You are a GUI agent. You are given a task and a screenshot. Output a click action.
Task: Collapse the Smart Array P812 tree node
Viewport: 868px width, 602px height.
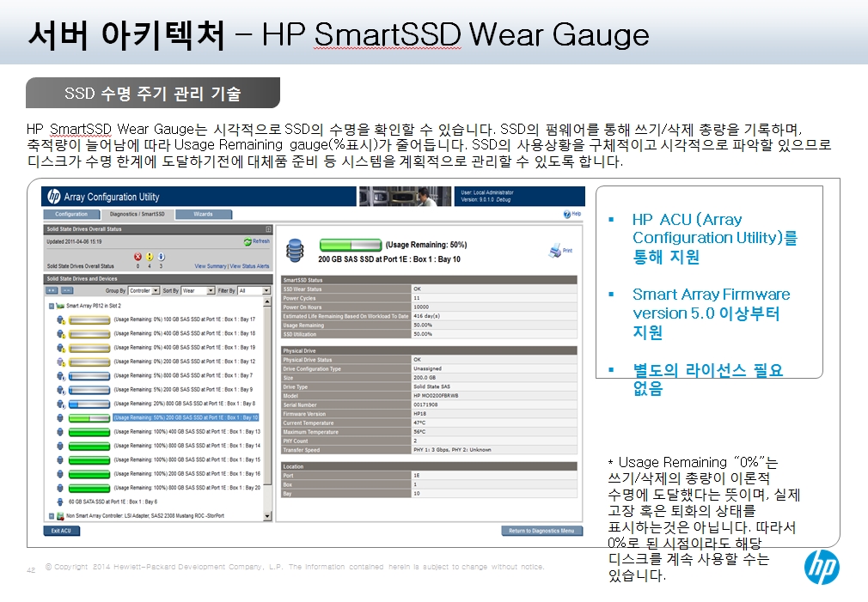51,306
